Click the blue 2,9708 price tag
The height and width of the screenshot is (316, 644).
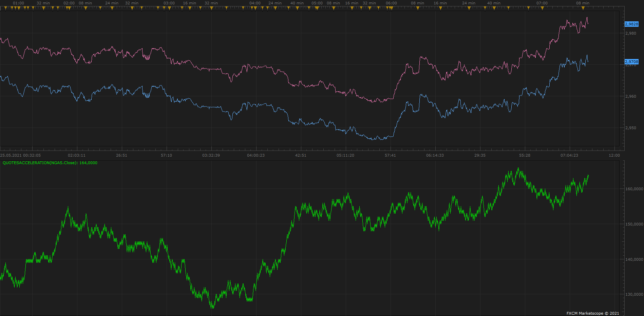pyautogui.click(x=631, y=62)
